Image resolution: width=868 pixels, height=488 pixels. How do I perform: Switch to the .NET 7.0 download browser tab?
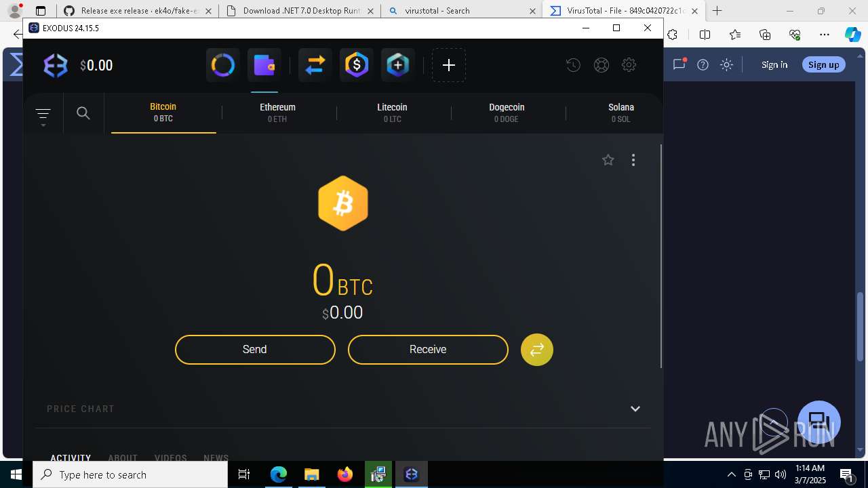coord(300,11)
